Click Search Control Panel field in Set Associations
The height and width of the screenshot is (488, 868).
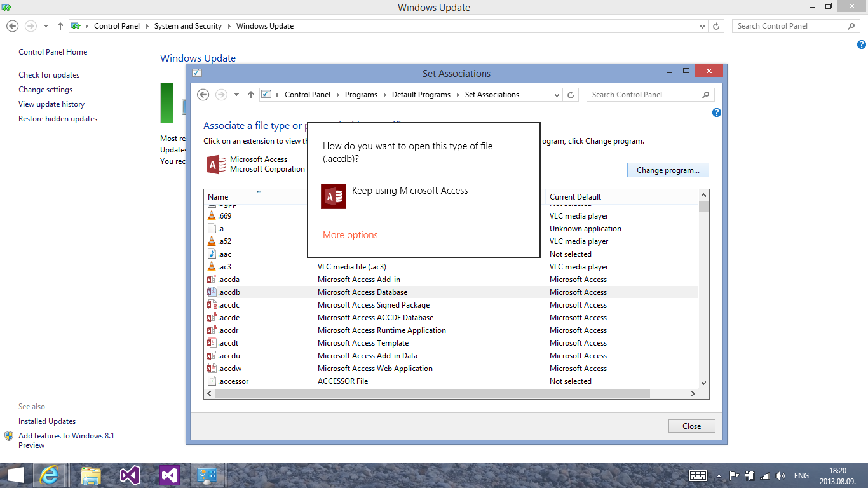[650, 95]
